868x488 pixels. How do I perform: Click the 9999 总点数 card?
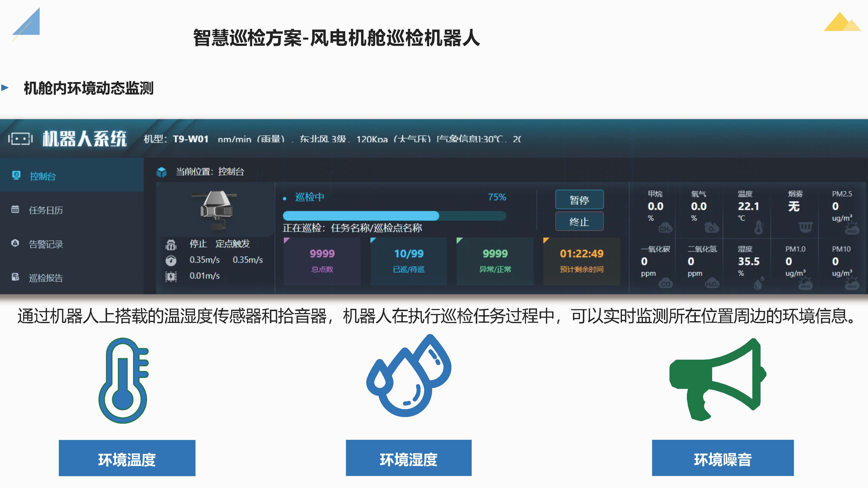[322, 261]
